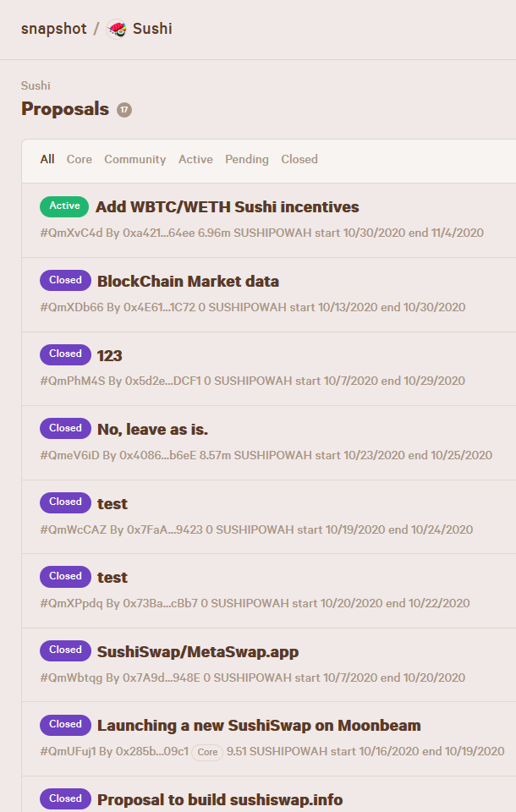Go to snapshot home link
Viewport: 516px width, 812px height.
54,29
